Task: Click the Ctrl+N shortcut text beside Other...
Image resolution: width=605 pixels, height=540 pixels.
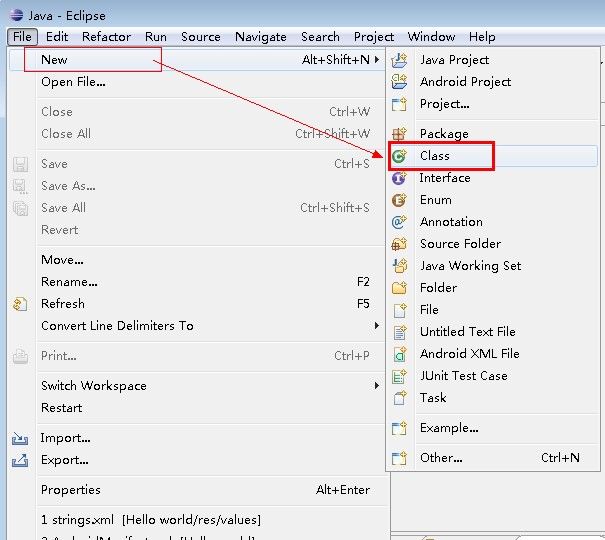Action: (x=560, y=458)
